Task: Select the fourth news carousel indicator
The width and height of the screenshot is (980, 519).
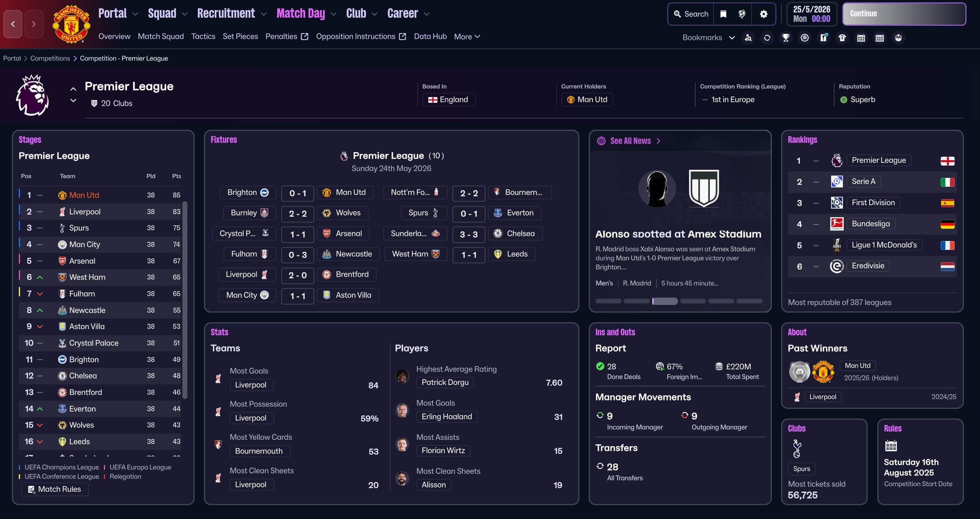Action: [x=693, y=301]
